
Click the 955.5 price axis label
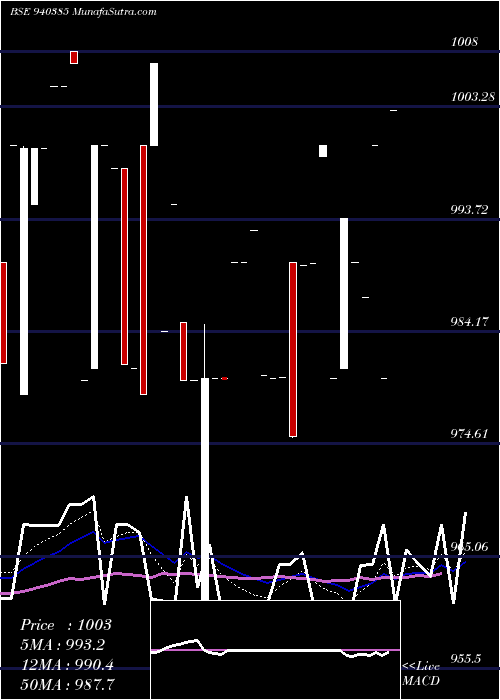(x=466, y=658)
